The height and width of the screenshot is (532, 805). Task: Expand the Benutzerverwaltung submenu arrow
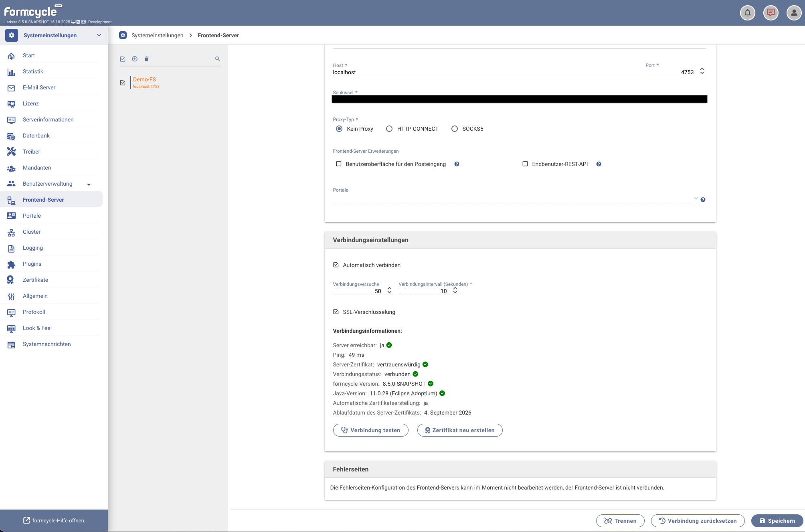point(89,184)
